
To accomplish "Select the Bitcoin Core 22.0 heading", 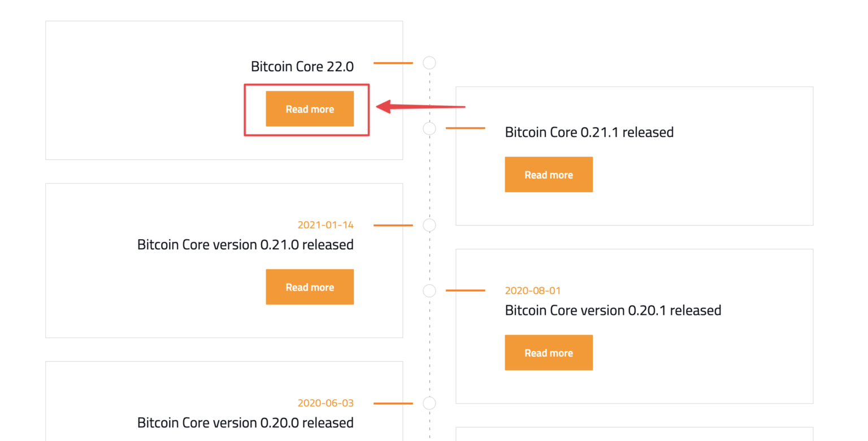I will point(302,66).
